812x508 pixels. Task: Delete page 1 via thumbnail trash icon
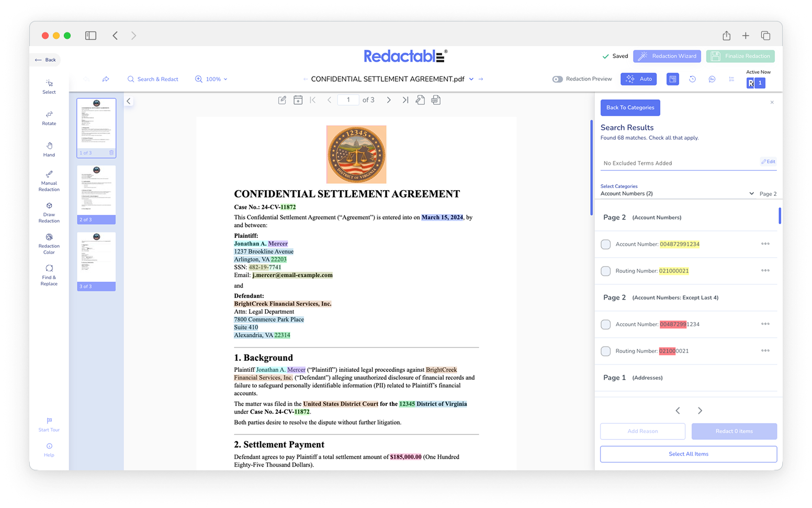coord(111,153)
